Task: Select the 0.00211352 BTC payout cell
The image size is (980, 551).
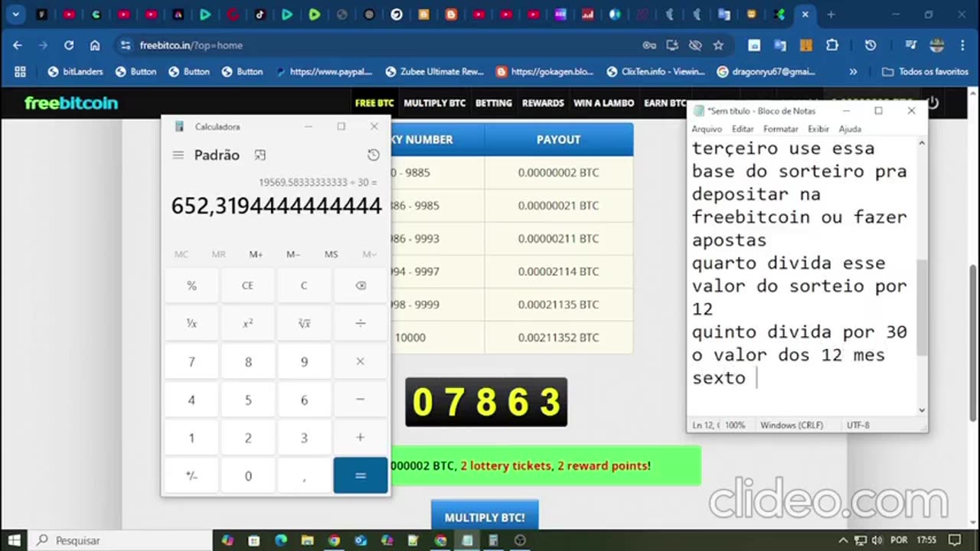Action: (558, 337)
